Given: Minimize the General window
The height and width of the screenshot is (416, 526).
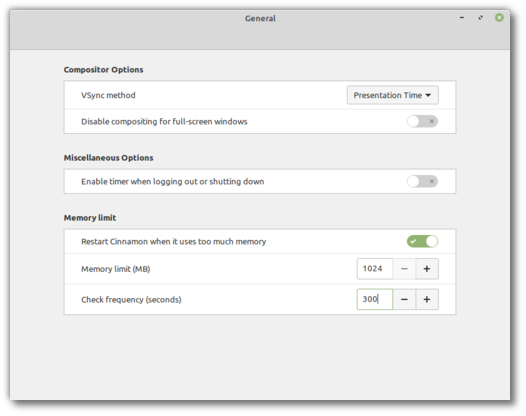Looking at the screenshot, I should pyautogui.click(x=462, y=17).
